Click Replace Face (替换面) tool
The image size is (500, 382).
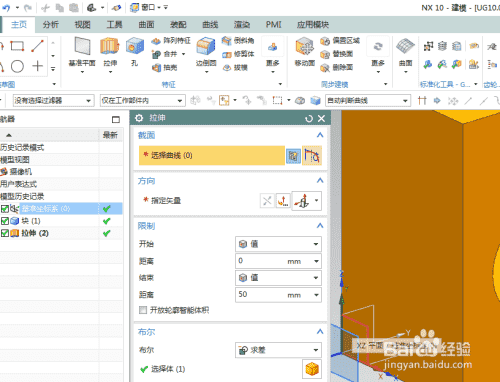pyautogui.click(x=336, y=54)
